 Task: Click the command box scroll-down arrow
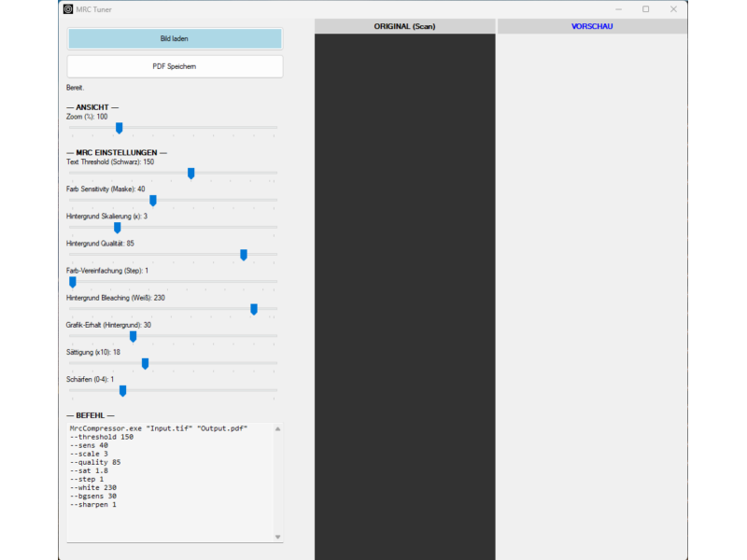277,537
